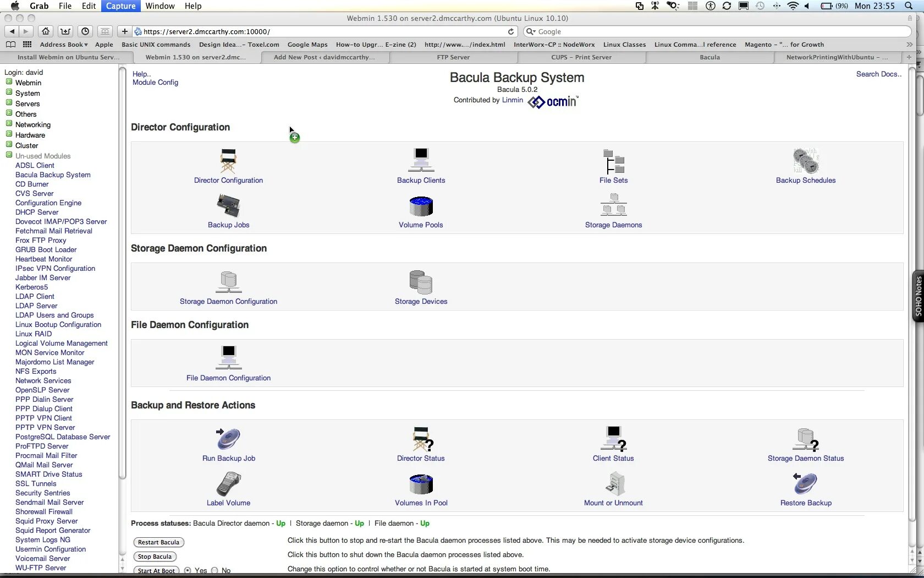Open Squid Proxy Server sidebar link

(x=46, y=521)
